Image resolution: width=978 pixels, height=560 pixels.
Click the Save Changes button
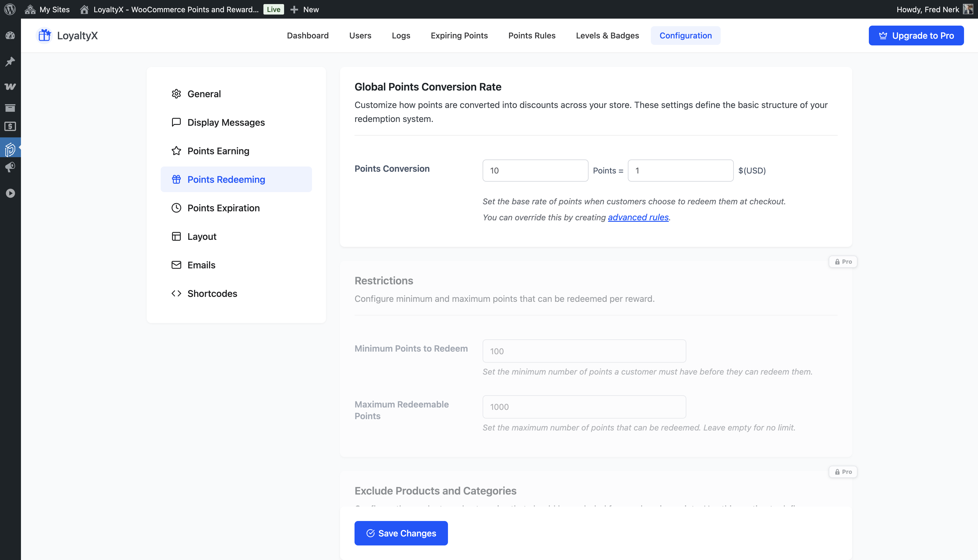point(401,533)
